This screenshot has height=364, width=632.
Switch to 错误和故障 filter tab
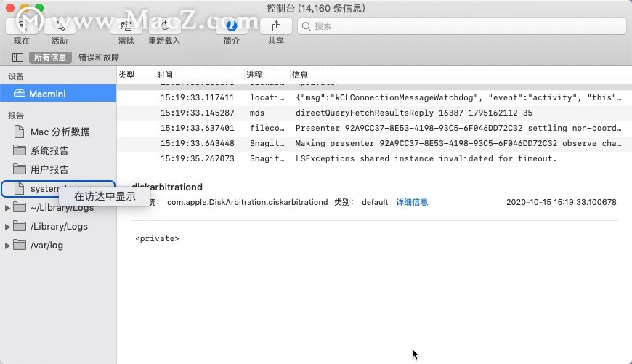click(x=99, y=57)
